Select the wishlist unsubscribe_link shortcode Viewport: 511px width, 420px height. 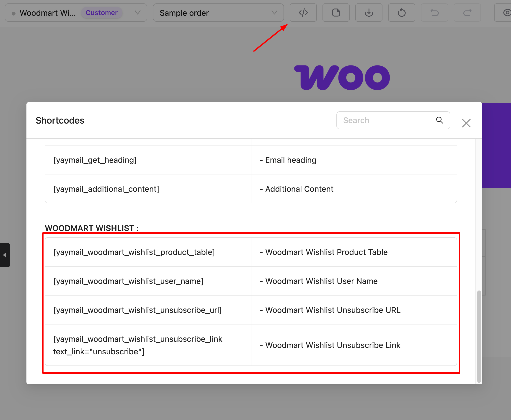[x=137, y=345]
